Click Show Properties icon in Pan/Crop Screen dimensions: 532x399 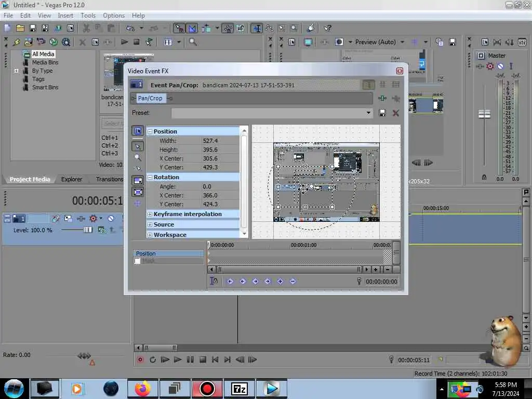[138, 130]
